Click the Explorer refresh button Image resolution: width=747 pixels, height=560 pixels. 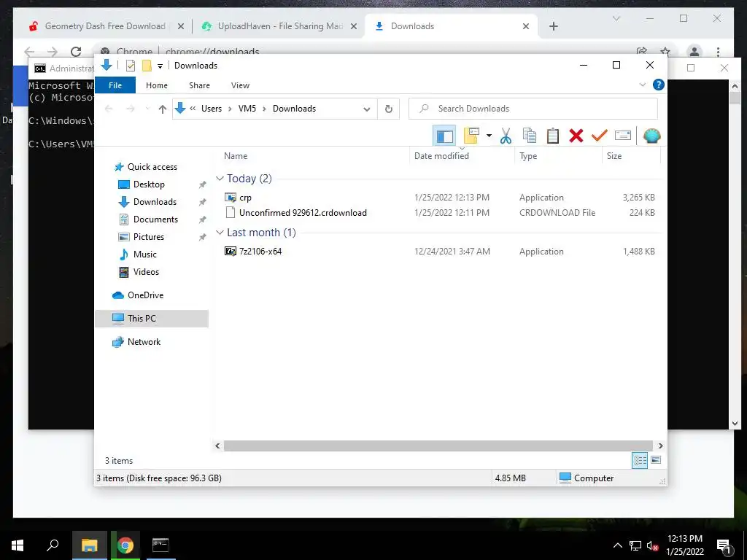(x=389, y=109)
